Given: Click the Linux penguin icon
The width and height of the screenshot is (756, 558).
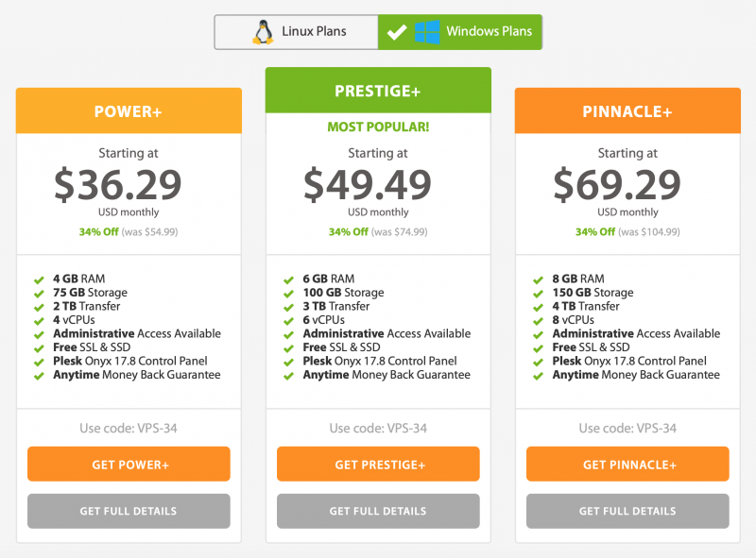Looking at the screenshot, I should point(262,32).
